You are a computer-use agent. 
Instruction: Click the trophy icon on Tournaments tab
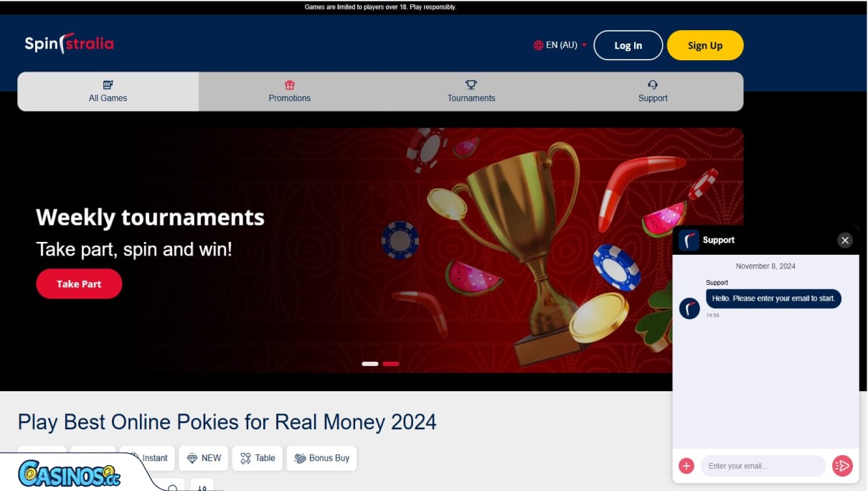[471, 84]
